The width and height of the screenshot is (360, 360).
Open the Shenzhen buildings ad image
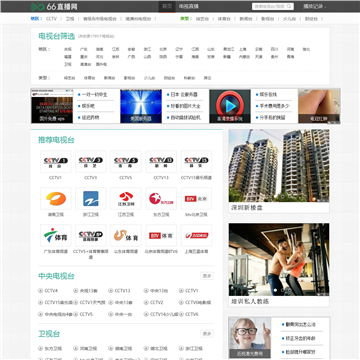tap(279, 166)
